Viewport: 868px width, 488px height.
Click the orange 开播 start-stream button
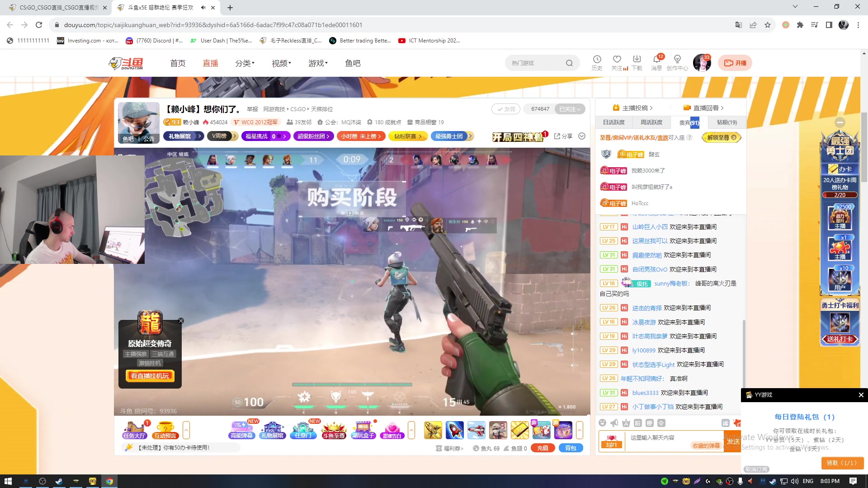tap(735, 63)
